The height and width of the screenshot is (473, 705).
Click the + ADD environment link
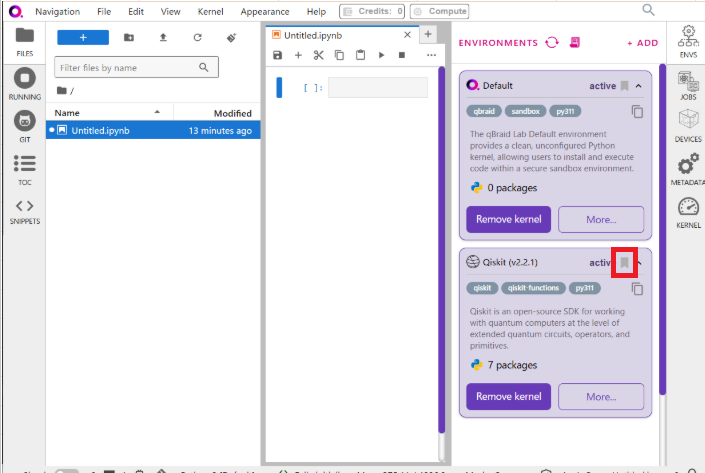coord(642,43)
